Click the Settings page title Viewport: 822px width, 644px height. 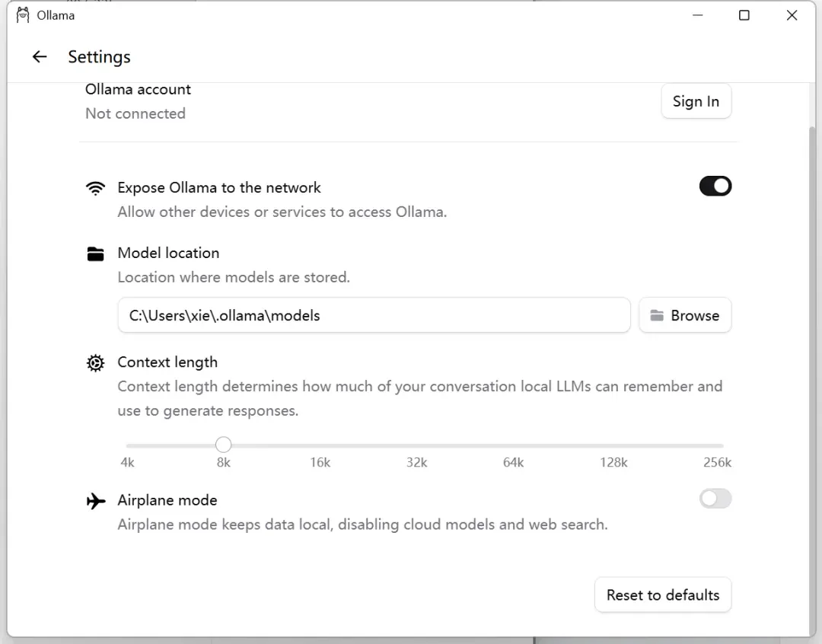click(x=99, y=56)
